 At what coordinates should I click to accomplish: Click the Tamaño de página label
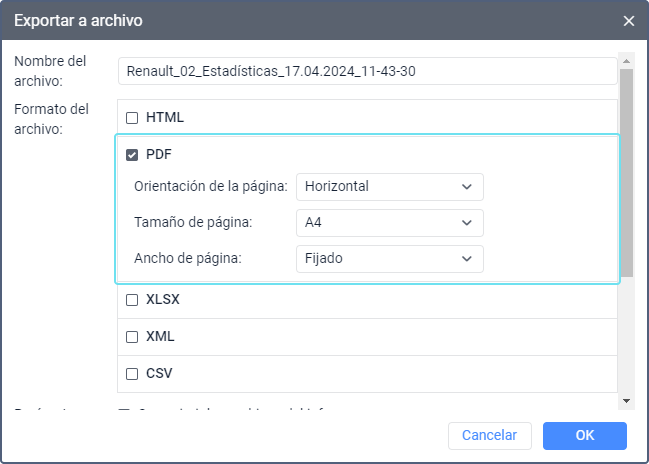192,223
